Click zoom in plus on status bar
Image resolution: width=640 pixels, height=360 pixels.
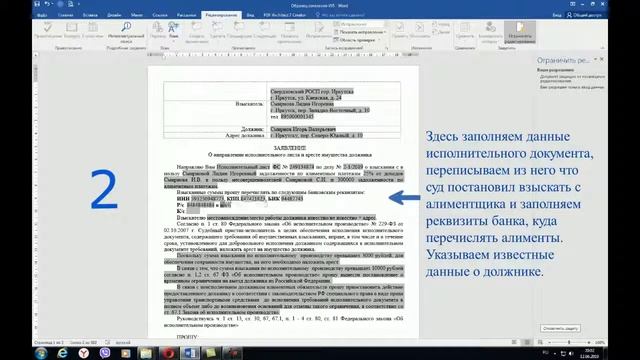(x=589, y=342)
